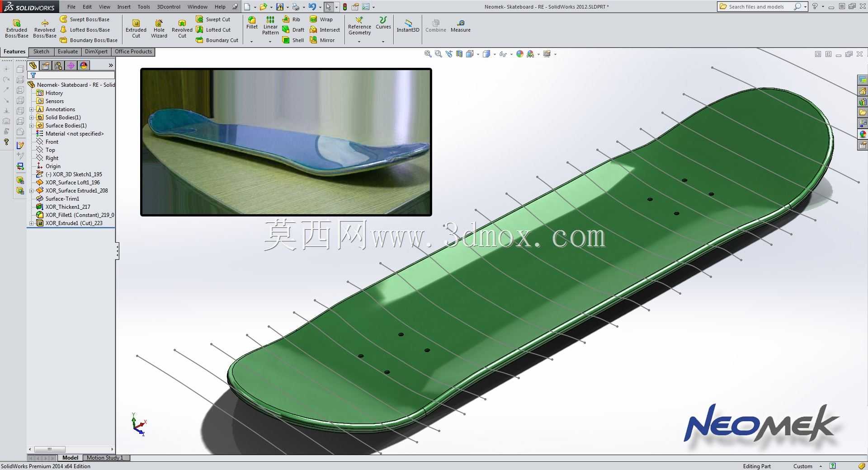Select the Surface-Trim1 feature

[x=57, y=199]
